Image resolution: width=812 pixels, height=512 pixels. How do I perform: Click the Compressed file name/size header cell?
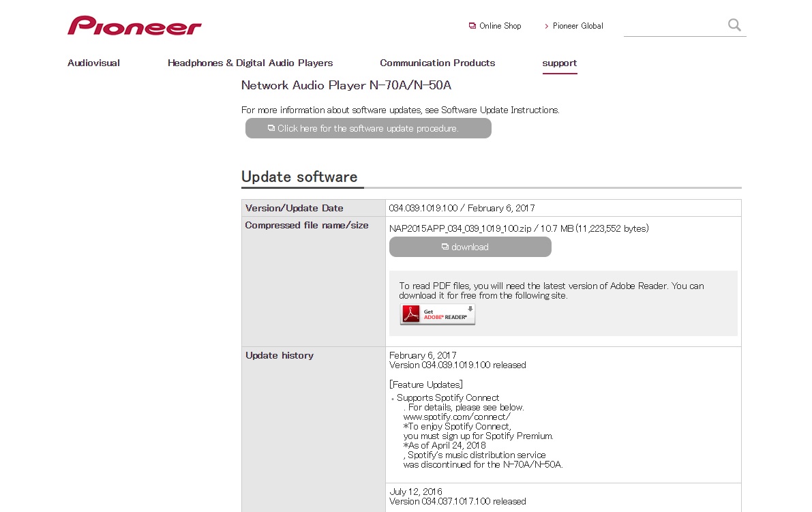point(314,282)
